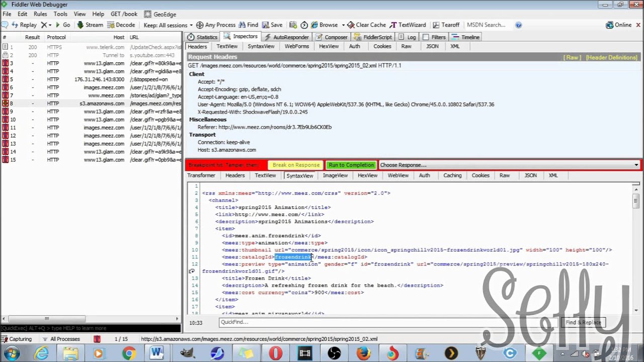Image resolution: width=644 pixels, height=362 pixels.
Task: Toggle the Filters tab checkbox
Action: click(426, 37)
